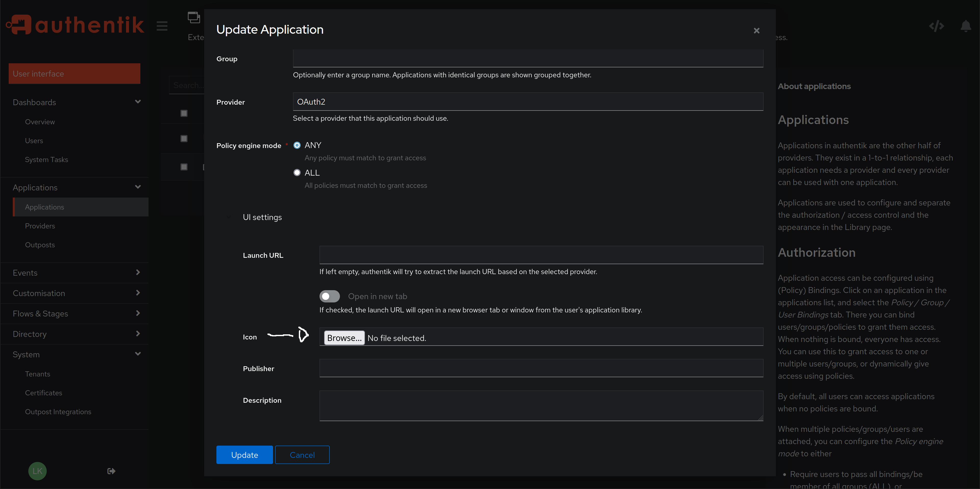Tick the select-all checkbox in applications list
The image size is (980, 489).
click(184, 113)
